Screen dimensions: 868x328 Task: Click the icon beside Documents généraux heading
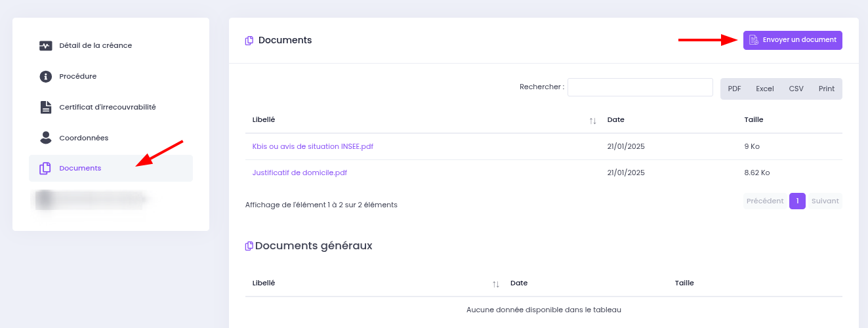click(x=249, y=246)
